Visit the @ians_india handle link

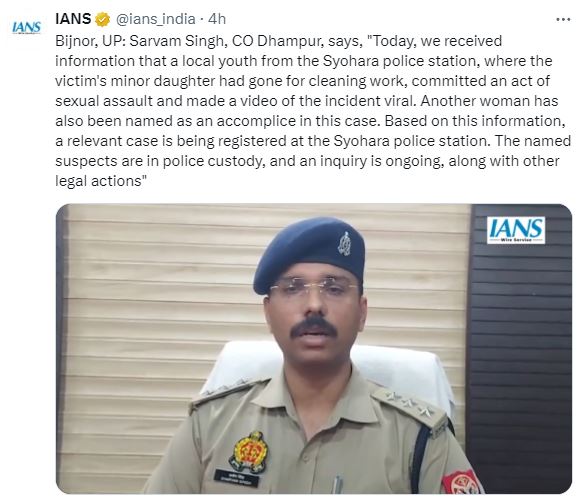point(155,19)
